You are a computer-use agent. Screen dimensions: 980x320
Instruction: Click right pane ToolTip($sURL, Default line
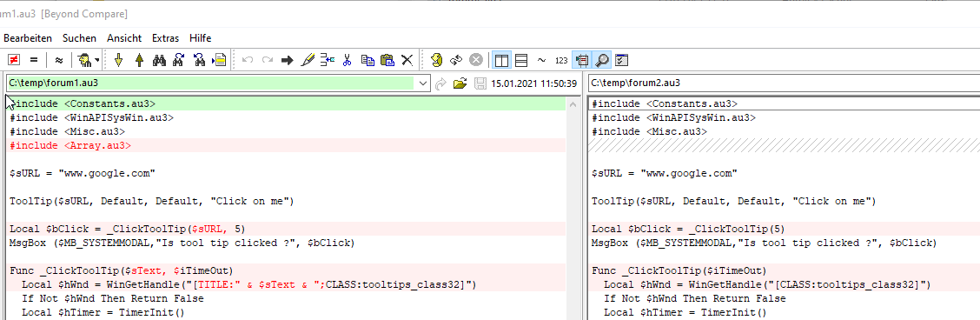tap(785, 201)
